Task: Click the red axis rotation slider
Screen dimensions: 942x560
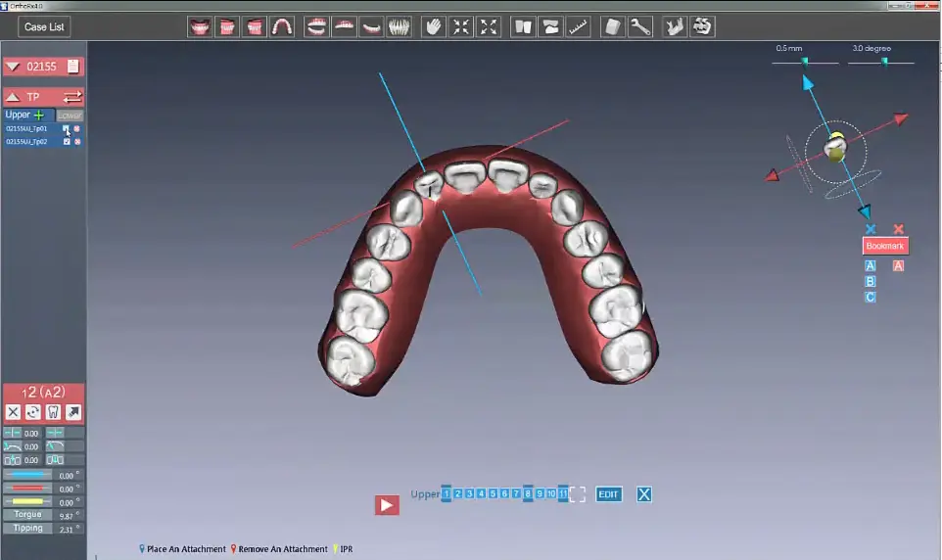Action: pyautogui.click(x=27, y=489)
